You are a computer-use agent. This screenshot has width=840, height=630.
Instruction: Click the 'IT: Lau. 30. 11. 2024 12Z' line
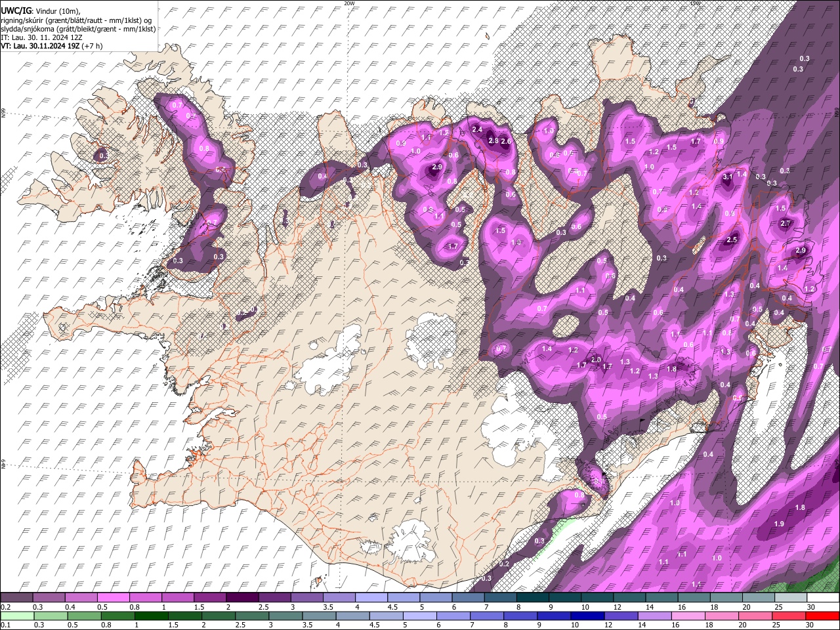click(41, 37)
